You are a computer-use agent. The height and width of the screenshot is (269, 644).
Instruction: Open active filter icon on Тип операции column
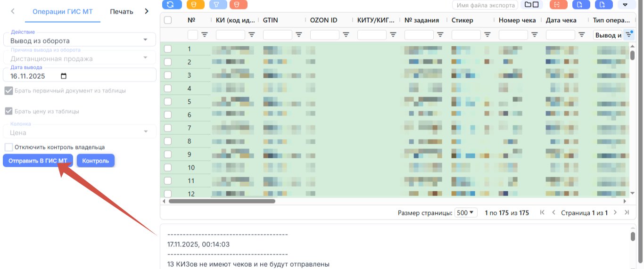[x=629, y=34]
